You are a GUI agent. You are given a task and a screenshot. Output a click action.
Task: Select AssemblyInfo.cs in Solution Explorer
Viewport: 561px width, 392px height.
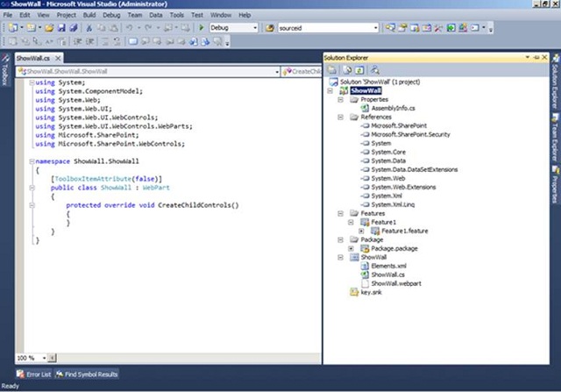point(393,108)
